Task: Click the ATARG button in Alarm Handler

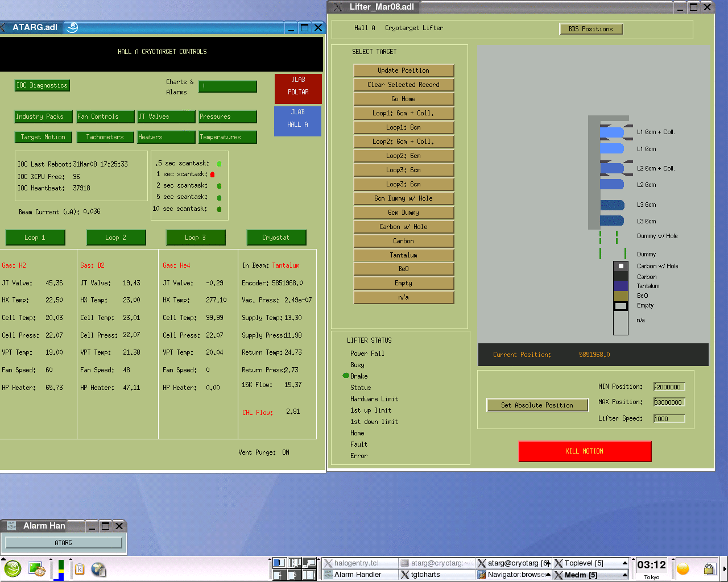Action: pyautogui.click(x=64, y=543)
